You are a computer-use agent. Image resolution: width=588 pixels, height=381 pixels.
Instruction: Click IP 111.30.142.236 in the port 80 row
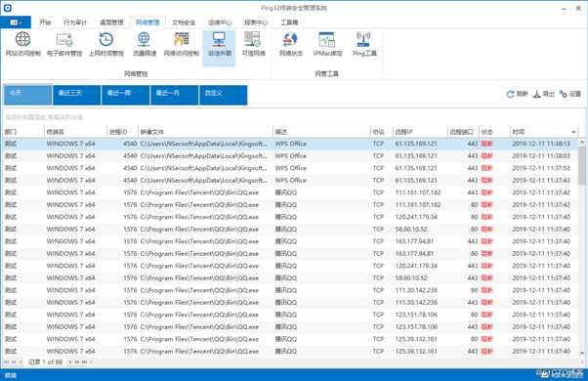coord(416,290)
